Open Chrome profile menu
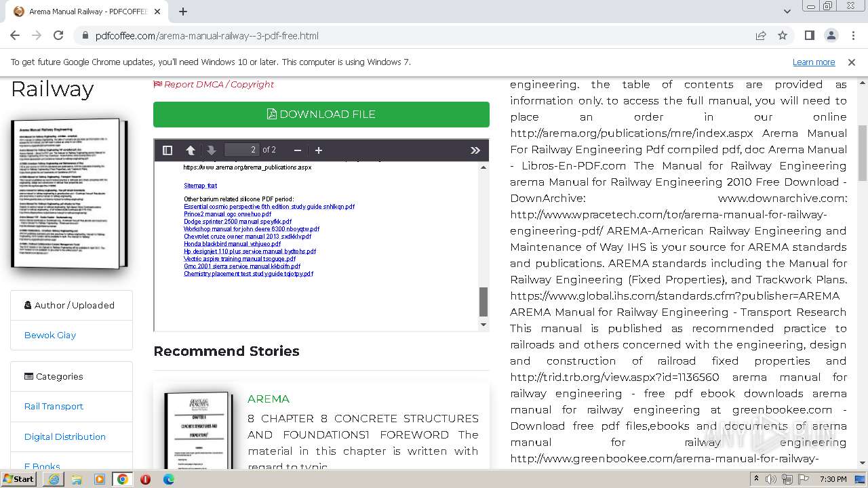This screenshot has height=488, width=868. tap(831, 35)
